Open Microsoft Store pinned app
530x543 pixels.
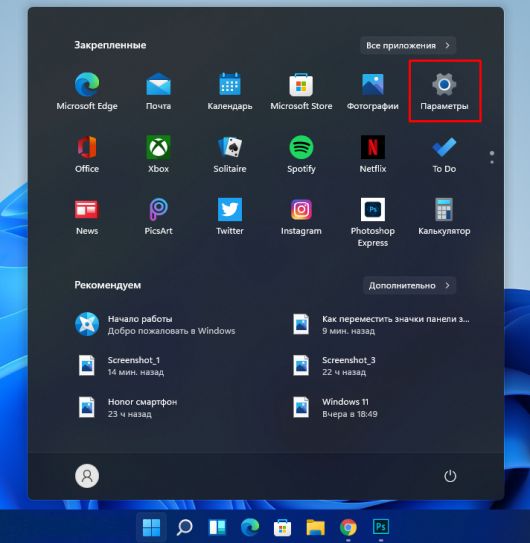(x=301, y=91)
